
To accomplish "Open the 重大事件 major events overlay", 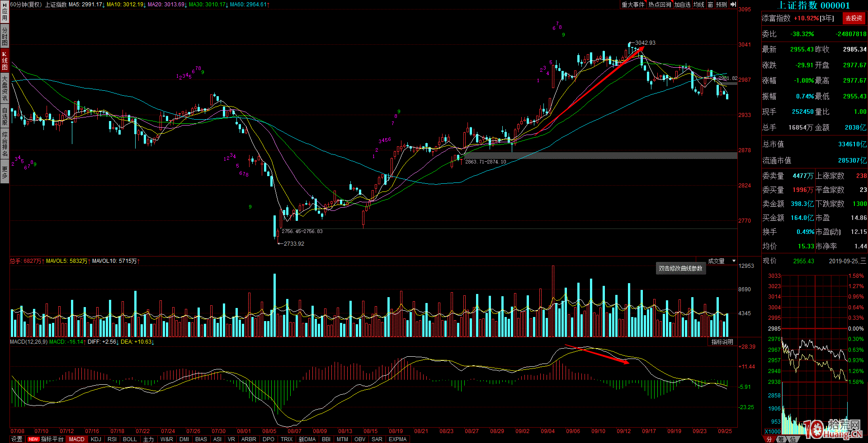I will click(x=633, y=5).
